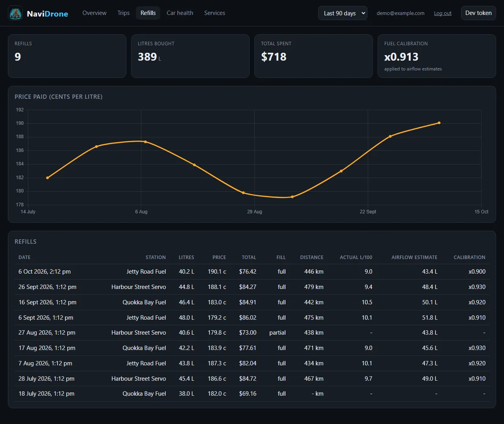Screen dimensions: 504x424
Task: Click the 38.0 L litres cell
Action: 187,394
